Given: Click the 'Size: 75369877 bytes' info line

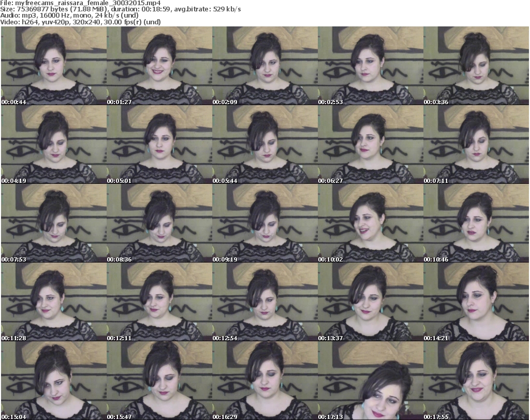Looking at the screenshot, I should tap(120, 9).
